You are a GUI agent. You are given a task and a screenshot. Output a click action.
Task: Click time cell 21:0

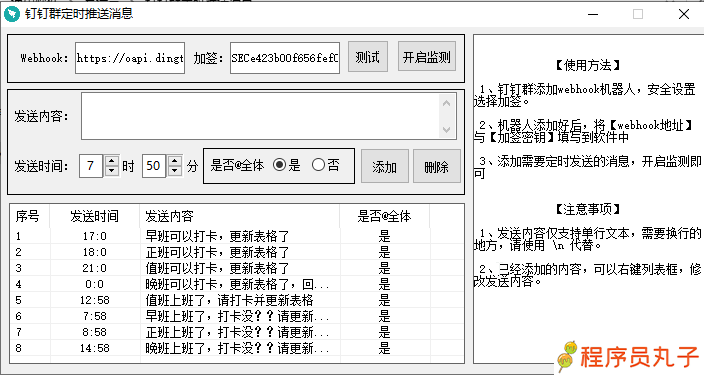95,268
